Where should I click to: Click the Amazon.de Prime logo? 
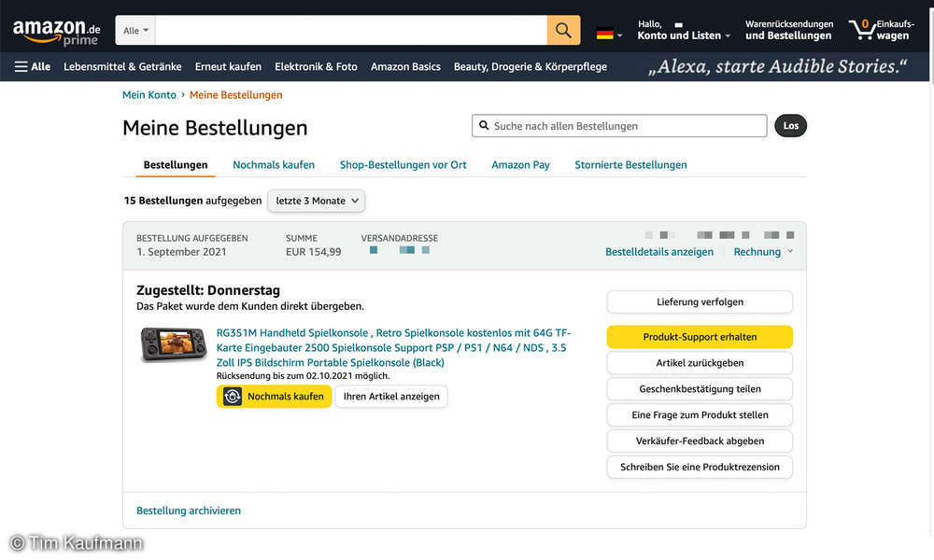click(56, 31)
